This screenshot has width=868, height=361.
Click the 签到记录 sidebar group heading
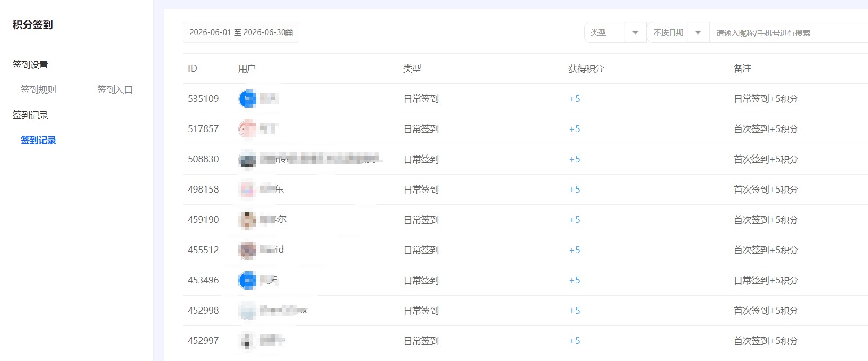pyautogui.click(x=30, y=115)
